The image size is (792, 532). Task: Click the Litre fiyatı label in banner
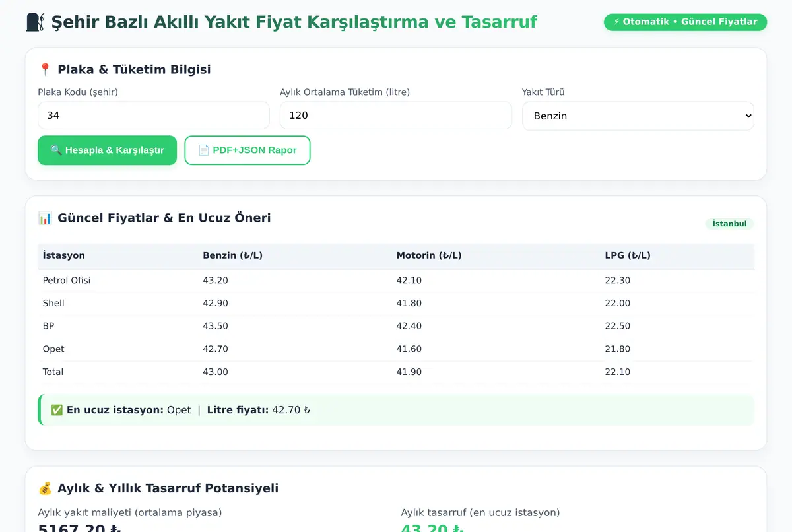(238, 410)
